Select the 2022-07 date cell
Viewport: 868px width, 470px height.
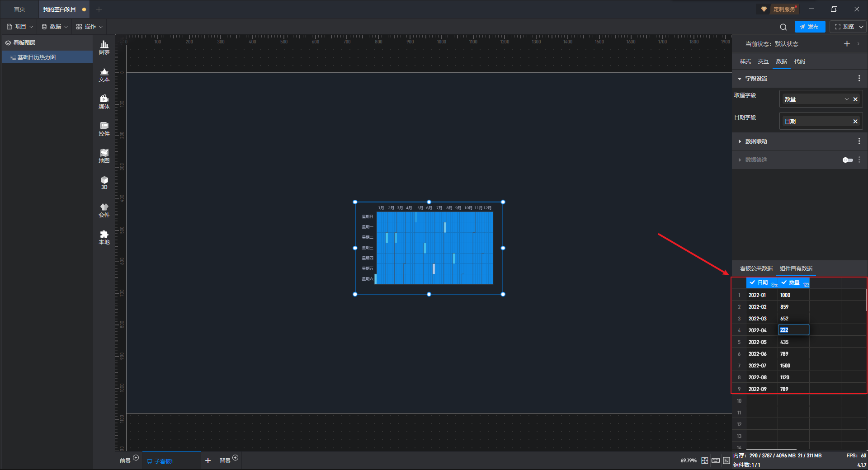[x=762, y=366]
